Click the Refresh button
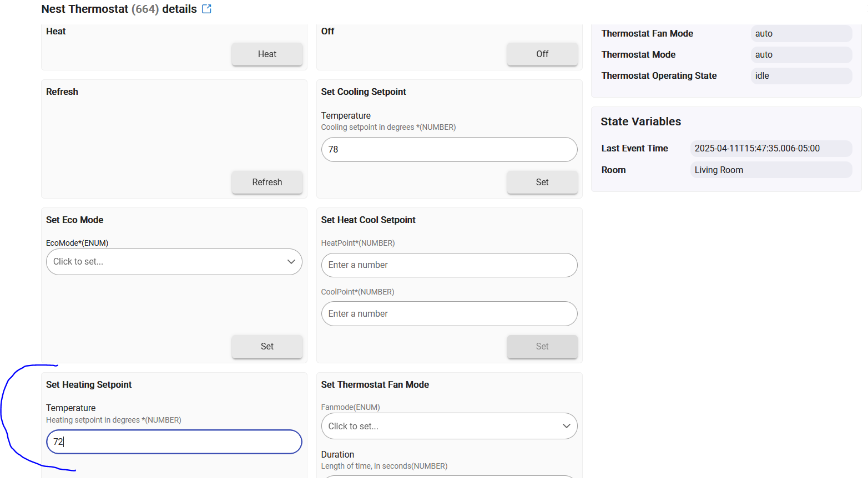868x487 pixels. (267, 182)
